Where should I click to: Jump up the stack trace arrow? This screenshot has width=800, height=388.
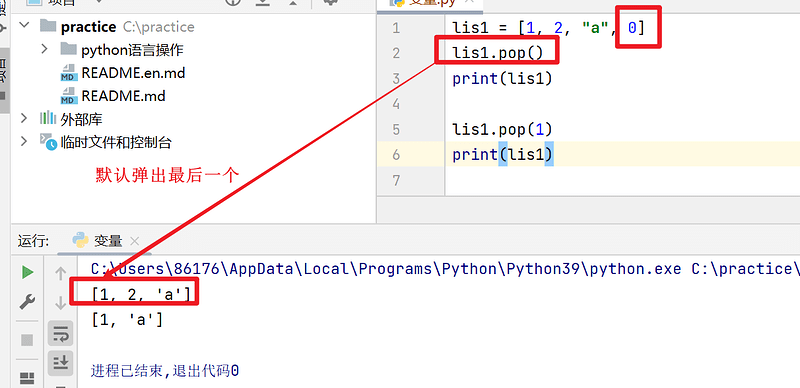(x=61, y=274)
